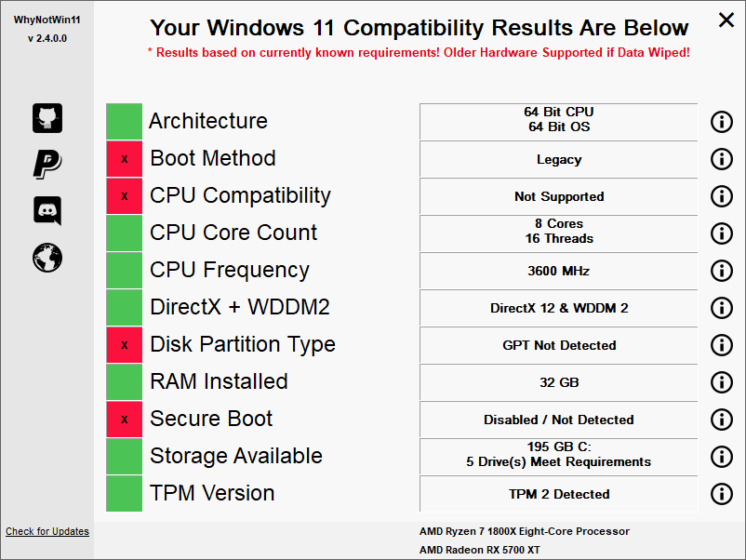Click the green indicator beside CPU Core Count
The width and height of the screenshot is (746, 560).
click(124, 233)
